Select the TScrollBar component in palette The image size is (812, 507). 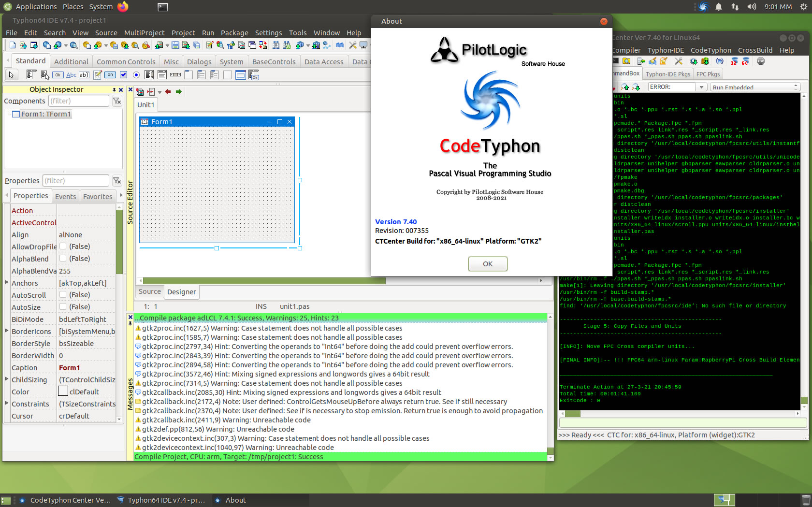175,75
